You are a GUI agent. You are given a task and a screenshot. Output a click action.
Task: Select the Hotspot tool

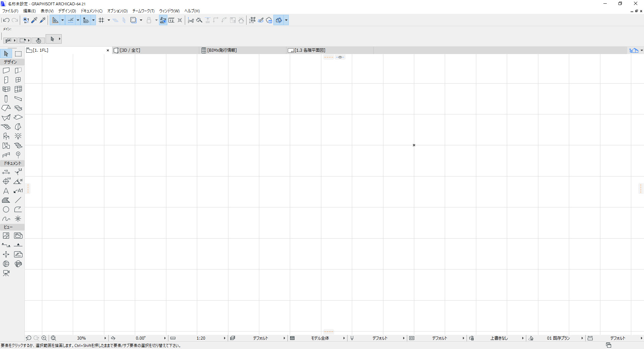click(x=18, y=219)
